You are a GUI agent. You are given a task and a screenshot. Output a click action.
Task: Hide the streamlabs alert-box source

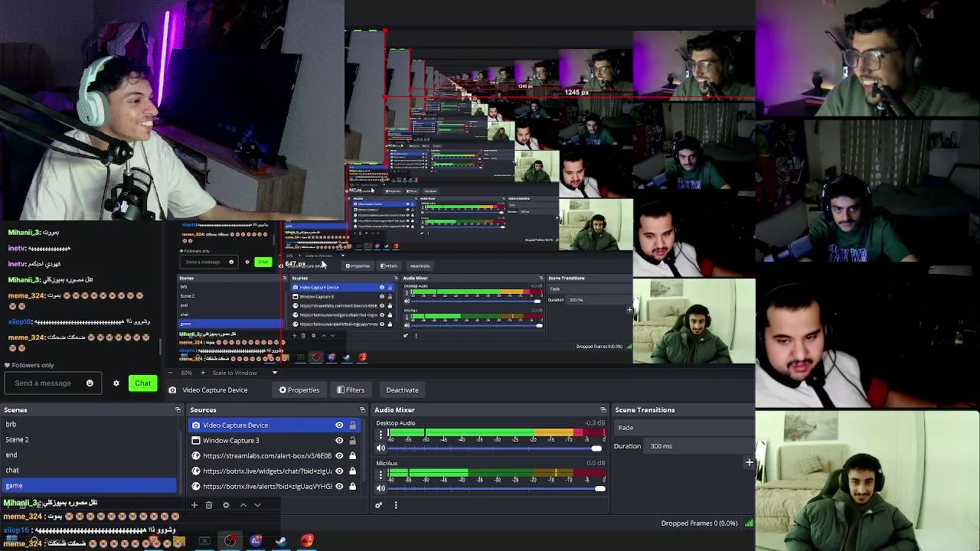coord(339,456)
